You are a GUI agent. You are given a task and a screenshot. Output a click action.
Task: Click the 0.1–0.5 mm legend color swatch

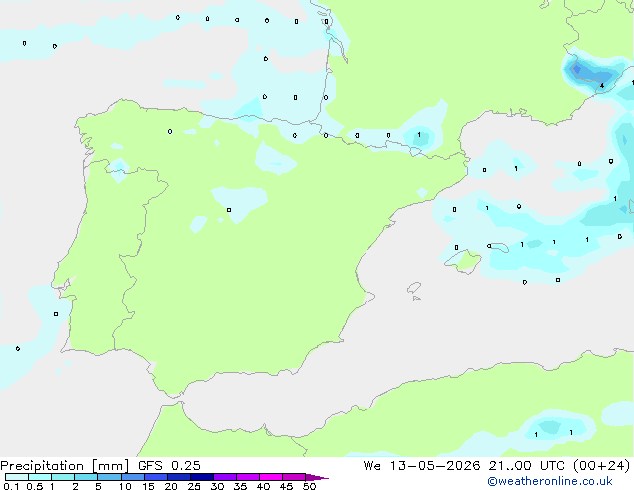pyautogui.click(x=17, y=477)
